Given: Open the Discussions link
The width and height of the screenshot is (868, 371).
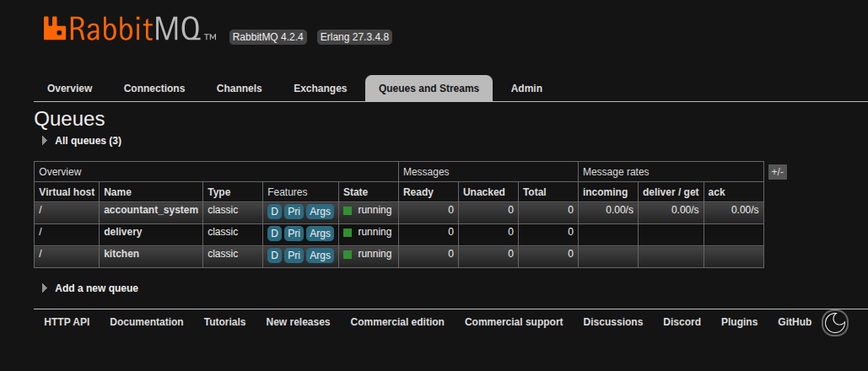Looking at the screenshot, I should coord(612,322).
